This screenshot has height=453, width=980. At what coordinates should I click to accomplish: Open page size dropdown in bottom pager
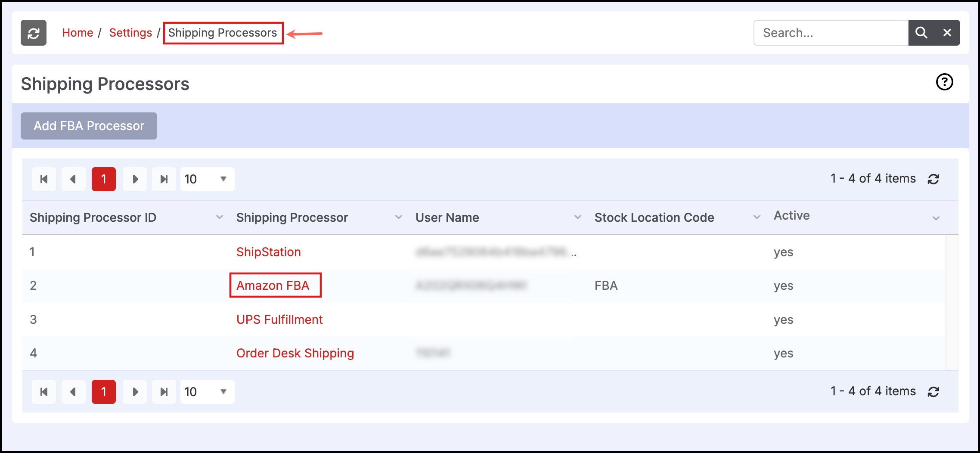click(207, 392)
